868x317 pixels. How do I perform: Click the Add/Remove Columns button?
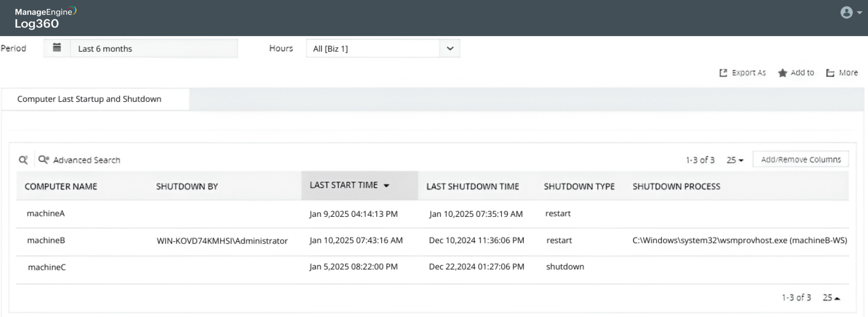coord(801,160)
